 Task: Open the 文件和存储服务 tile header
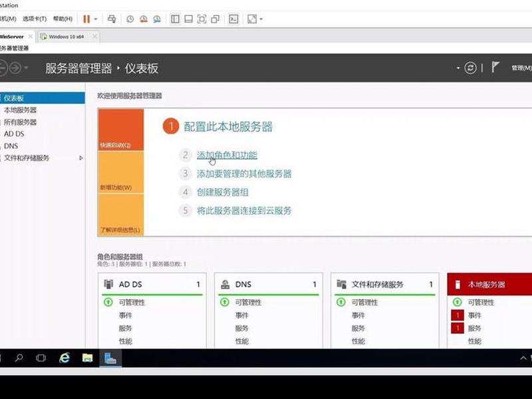pyautogui.click(x=385, y=285)
